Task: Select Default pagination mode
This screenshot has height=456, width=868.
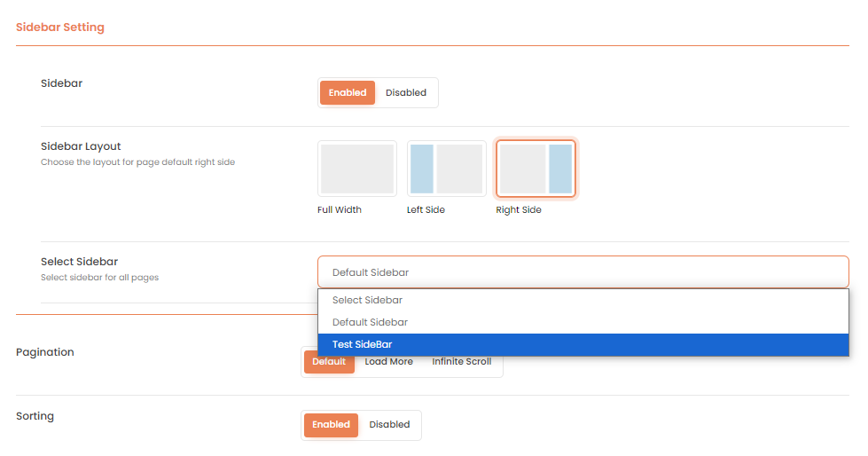Action: pos(329,362)
